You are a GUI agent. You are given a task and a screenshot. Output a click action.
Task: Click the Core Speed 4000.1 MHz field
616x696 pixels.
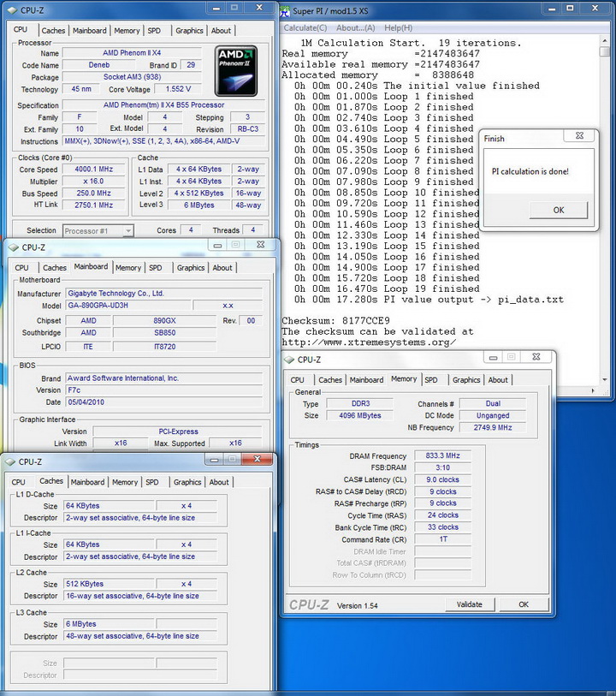click(94, 170)
